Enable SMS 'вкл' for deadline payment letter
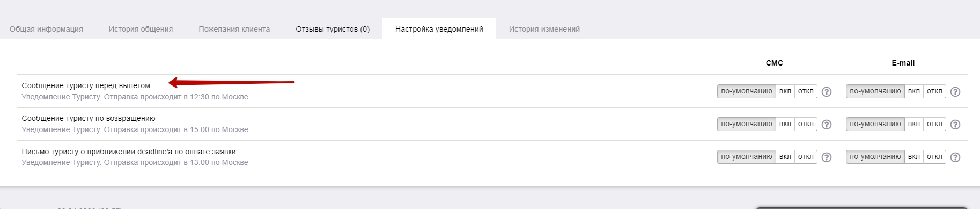This screenshot has height=209, width=980. click(x=785, y=157)
